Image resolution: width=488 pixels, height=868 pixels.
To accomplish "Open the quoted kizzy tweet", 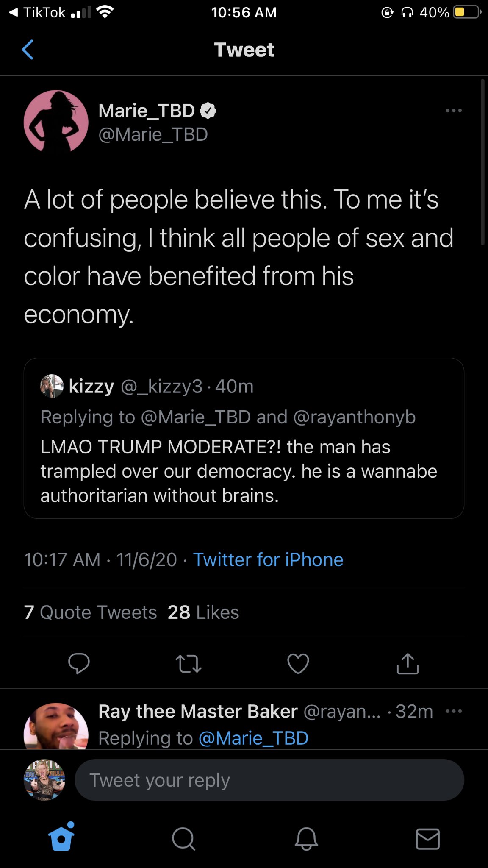I will click(244, 438).
